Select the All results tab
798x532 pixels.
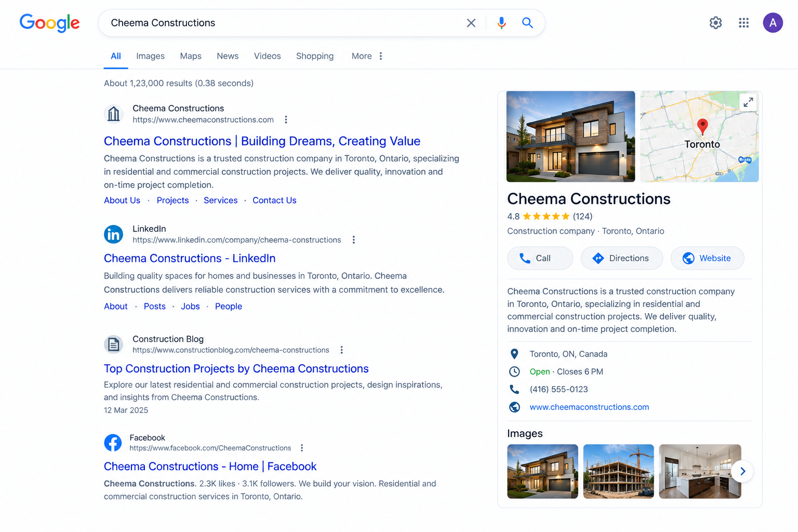(x=116, y=56)
